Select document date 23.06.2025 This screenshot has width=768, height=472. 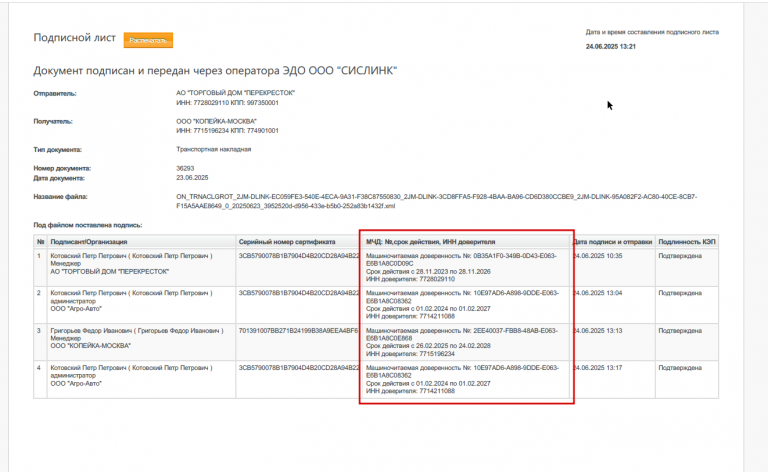(192, 178)
